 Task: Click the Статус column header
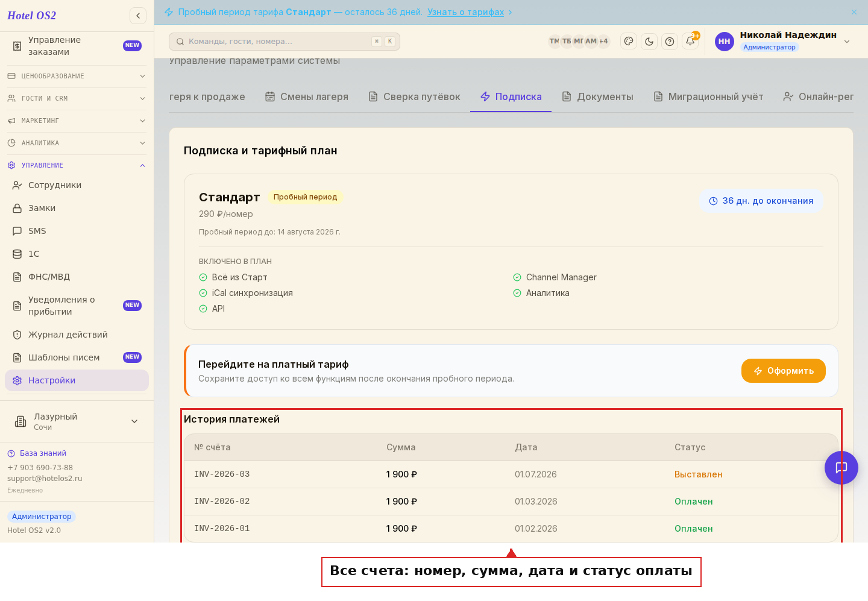click(x=690, y=447)
